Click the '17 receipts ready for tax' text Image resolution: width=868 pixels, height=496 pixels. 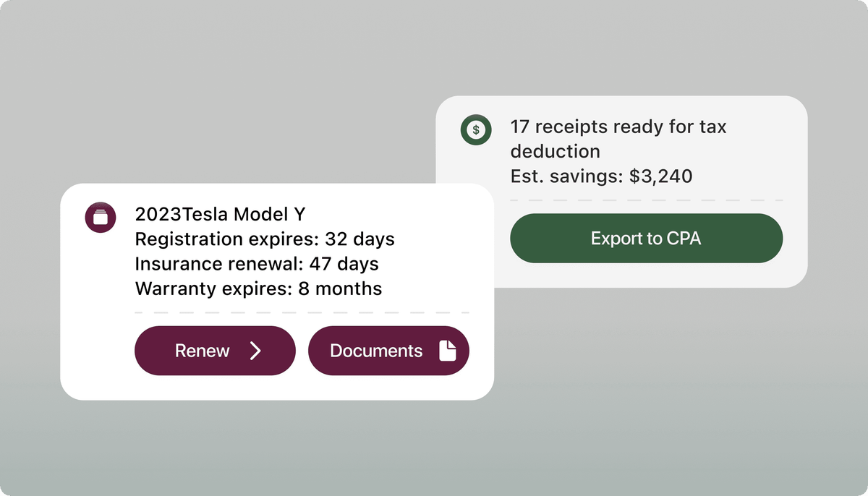pyautogui.click(x=618, y=127)
